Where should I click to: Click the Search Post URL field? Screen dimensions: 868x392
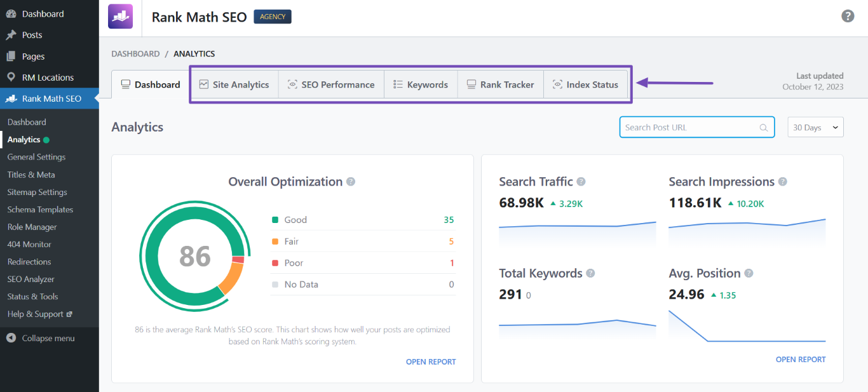tap(697, 127)
